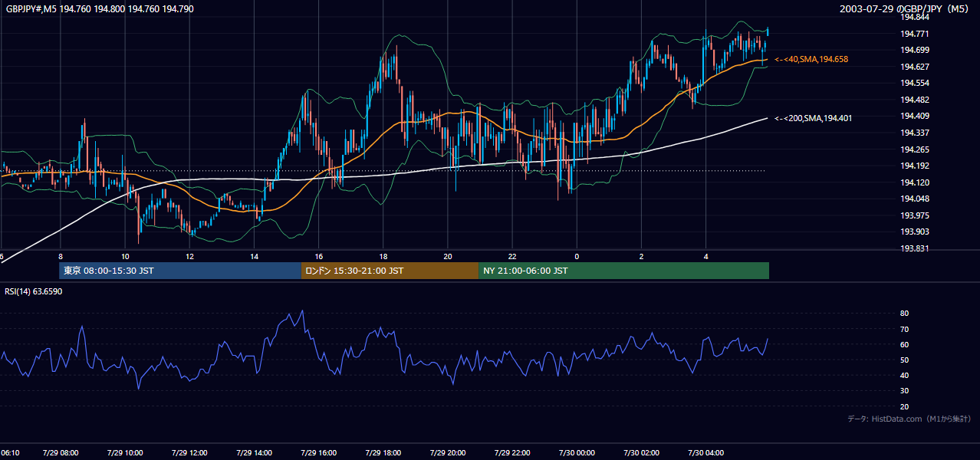980x460 pixels.
Task: Click the time label 7/29 08:00
Action: point(60,453)
